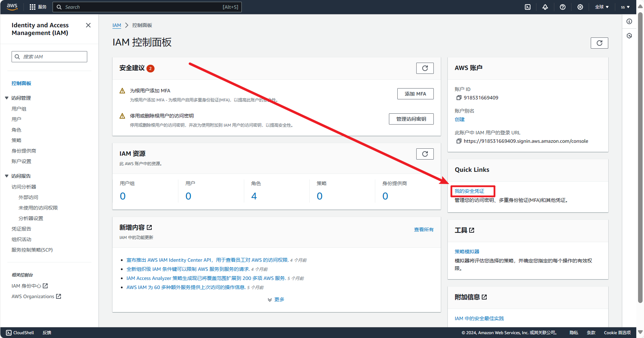644x338 pixels.
Task: Copy the IAM sign-in URL
Action: click(459, 141)
